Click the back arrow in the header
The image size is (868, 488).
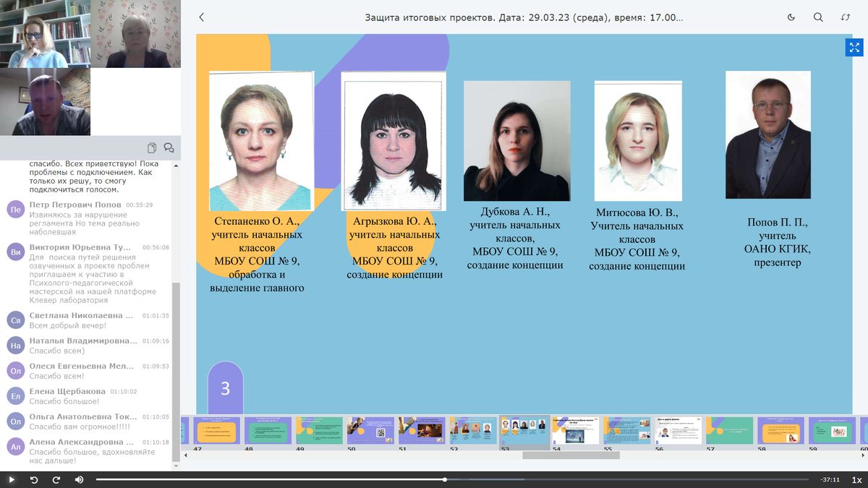(202, 17)
